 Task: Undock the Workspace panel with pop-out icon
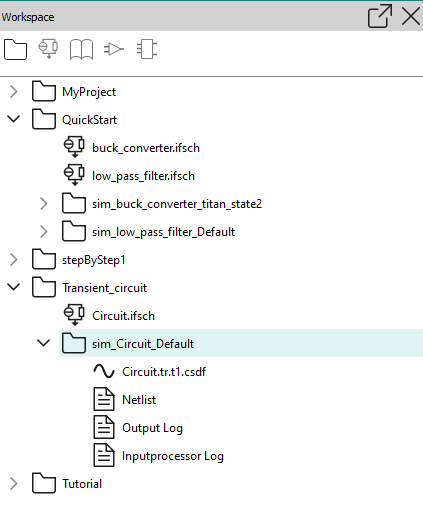click(379, 16)
